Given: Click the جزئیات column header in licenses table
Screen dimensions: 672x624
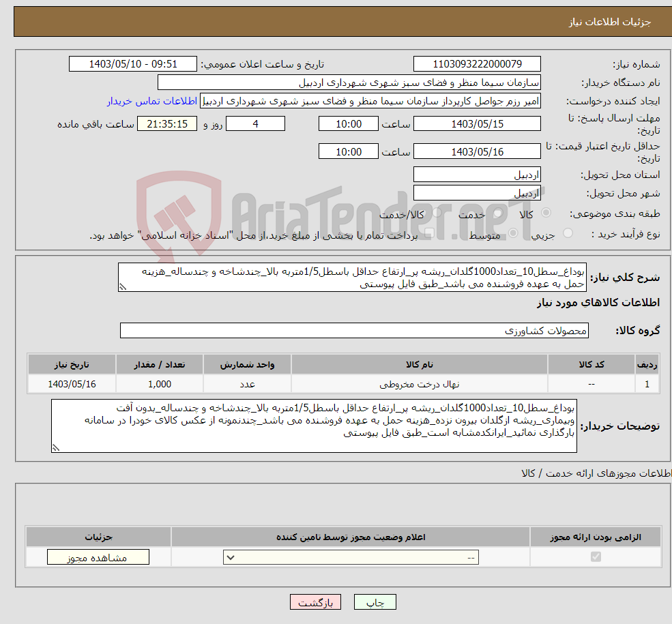Looking at the screenshot, I should click(x=98, y=537).
